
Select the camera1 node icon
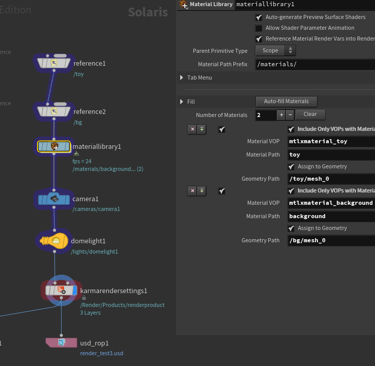point(54,199)
